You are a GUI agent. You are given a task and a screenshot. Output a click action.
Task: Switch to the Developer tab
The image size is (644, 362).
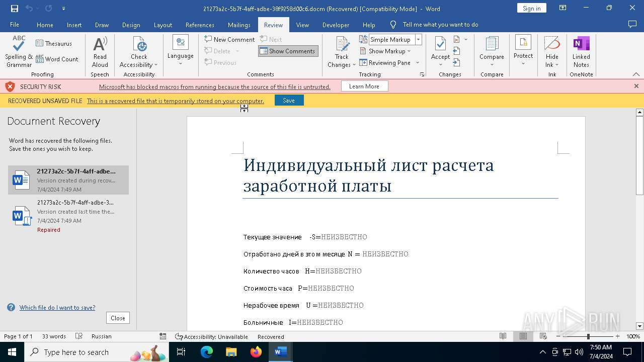tap(336, 25)
